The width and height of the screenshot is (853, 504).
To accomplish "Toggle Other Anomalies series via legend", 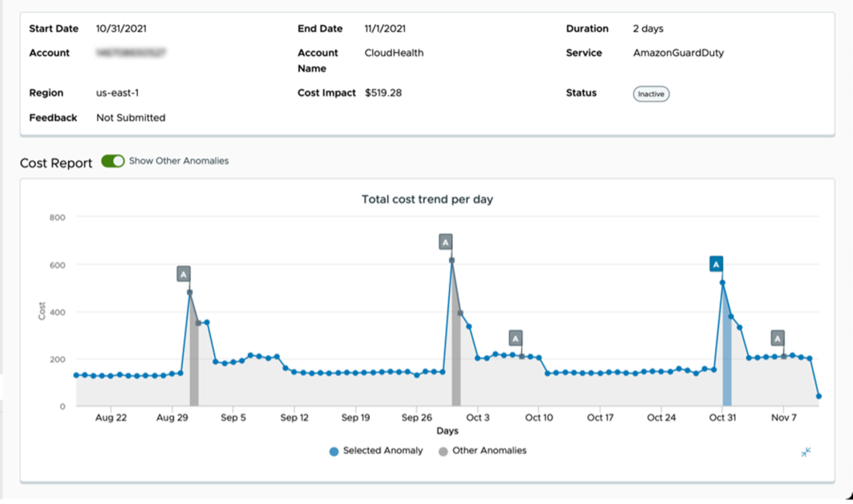I will tap(489, 450).
